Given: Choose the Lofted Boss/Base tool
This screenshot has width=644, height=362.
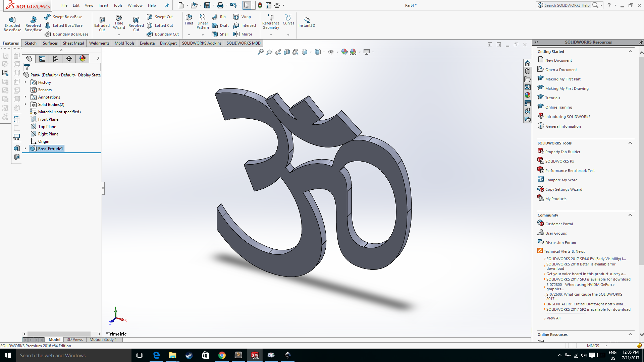Looking at the screenshot, I should pos(63,25).
